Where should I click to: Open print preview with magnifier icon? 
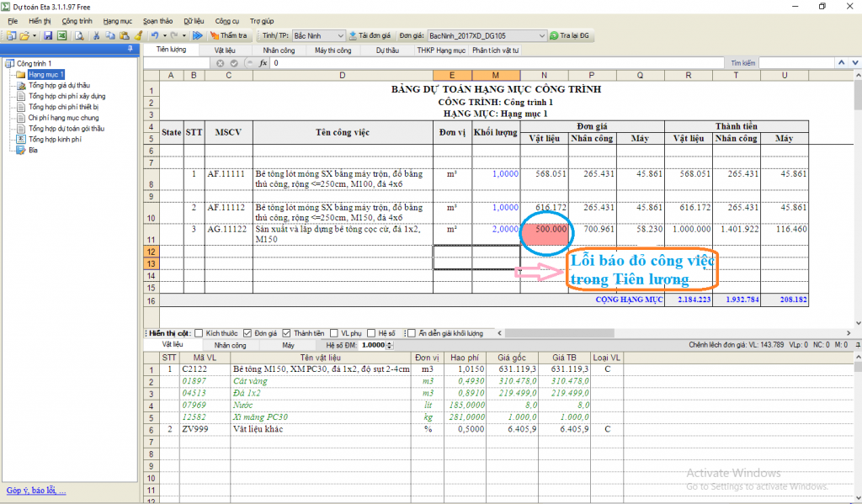click(x=79, y=36)
